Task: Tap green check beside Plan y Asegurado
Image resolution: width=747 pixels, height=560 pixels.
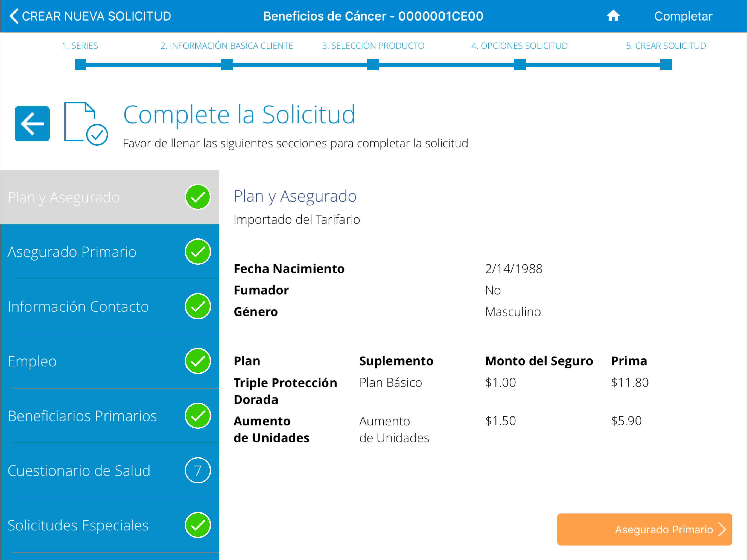Action: [198, 197]
